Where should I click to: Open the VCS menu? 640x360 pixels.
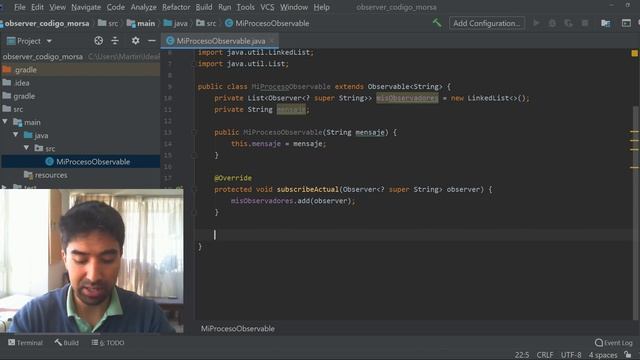click(x=267, y=7)
